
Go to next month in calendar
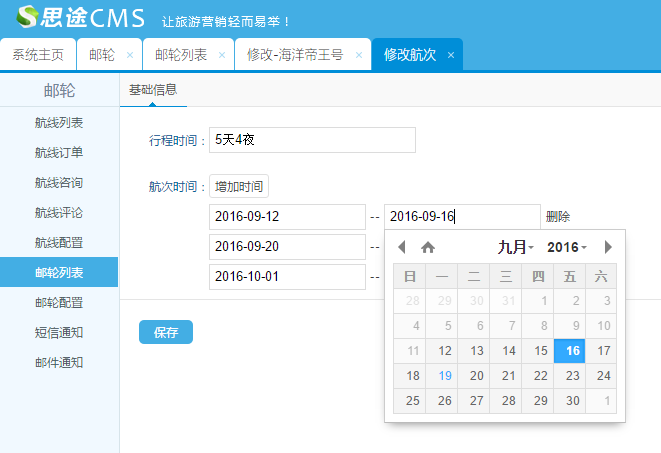[608, 247]
